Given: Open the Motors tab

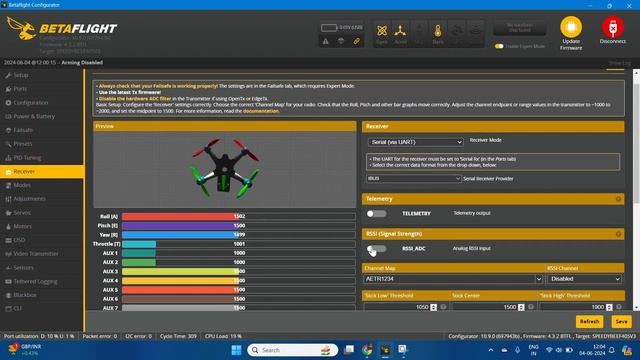Looking at the screenshot, I should point(42,226).
